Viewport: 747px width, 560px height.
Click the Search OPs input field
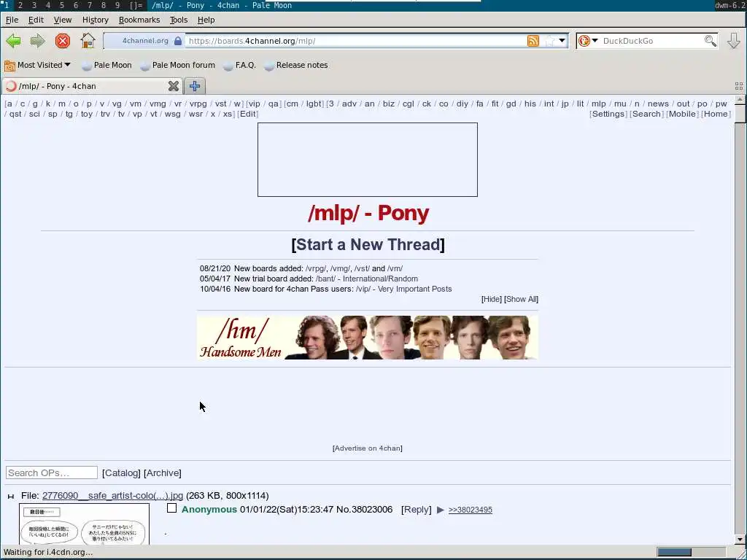click(x=52, y=472)
